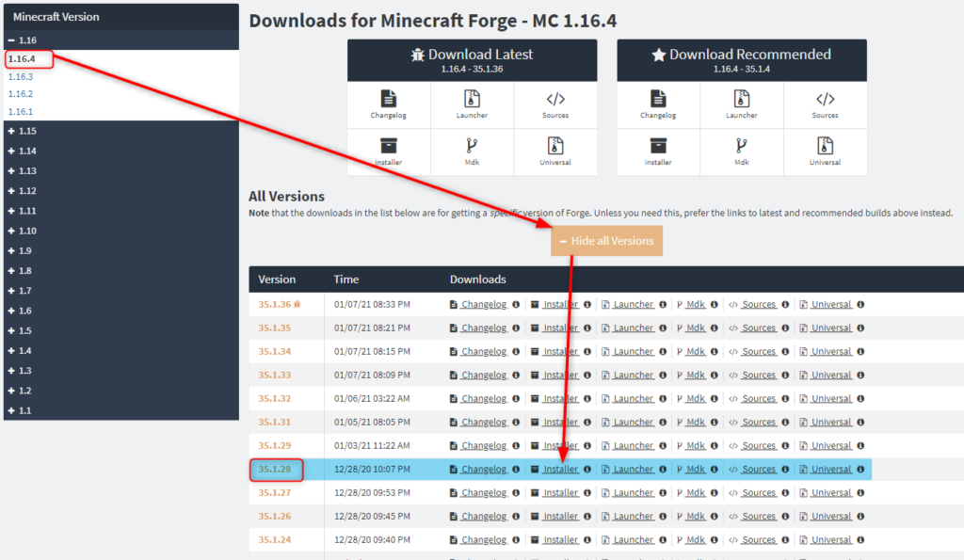The height and width of the screenshot is (560, 964).
Task: Open Sources link for version 35.1.24
Action: click(760, 539)
